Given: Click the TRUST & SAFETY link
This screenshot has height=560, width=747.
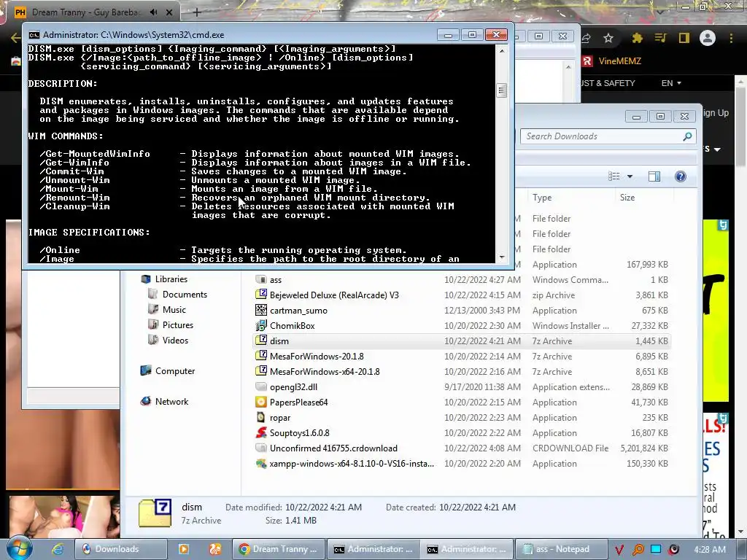Looking at the screenshot, I should [x=608, y=83].
